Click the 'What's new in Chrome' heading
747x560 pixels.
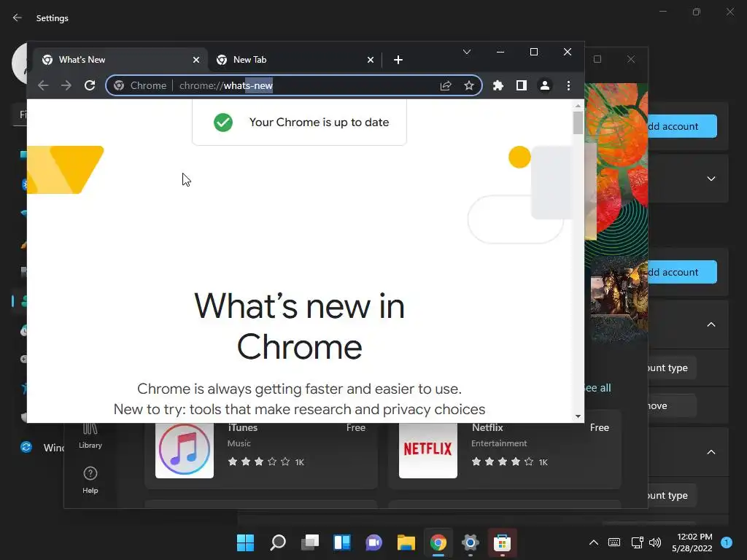click(299, 326)
